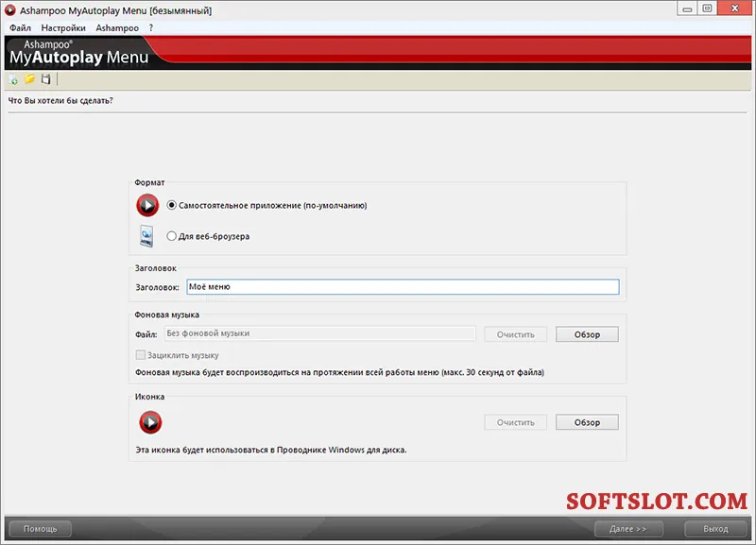Click the New project toolbar icon
This screenshot has width=756, height=545.
(x=13, y=79)
